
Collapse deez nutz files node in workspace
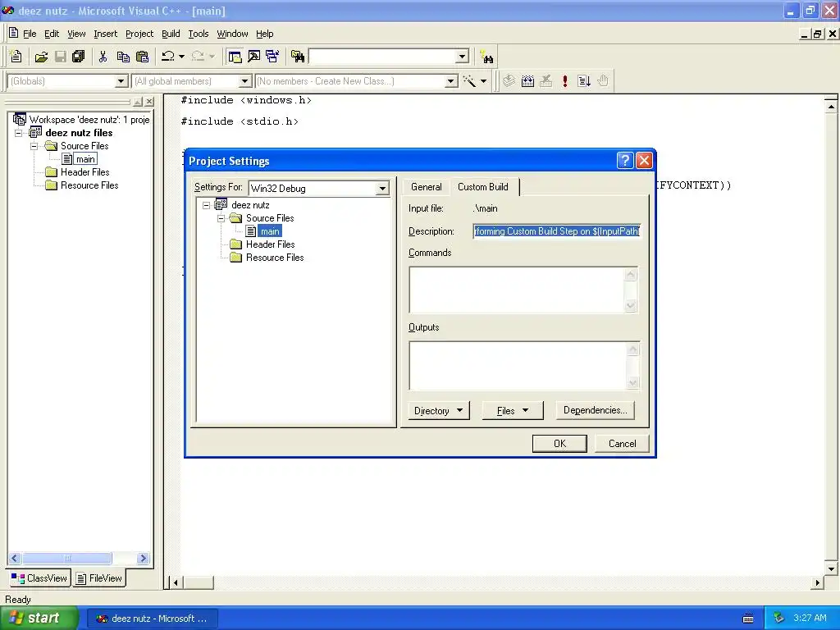19,133
